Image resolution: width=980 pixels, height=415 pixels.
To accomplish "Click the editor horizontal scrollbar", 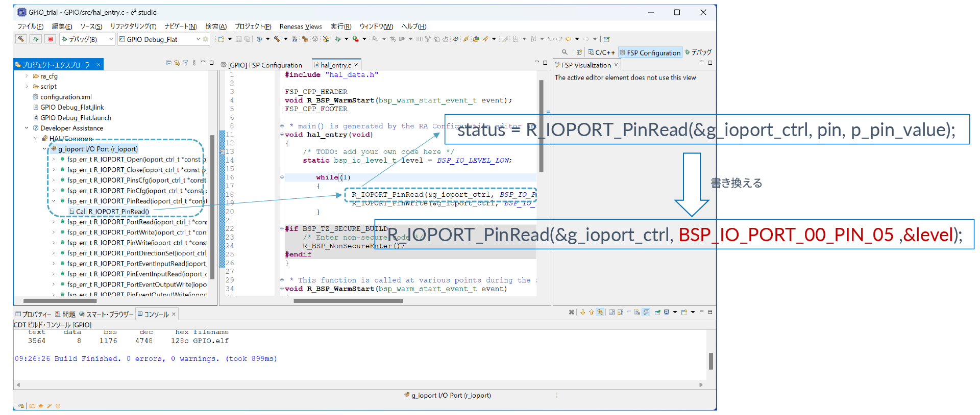I will coord(348,300).
